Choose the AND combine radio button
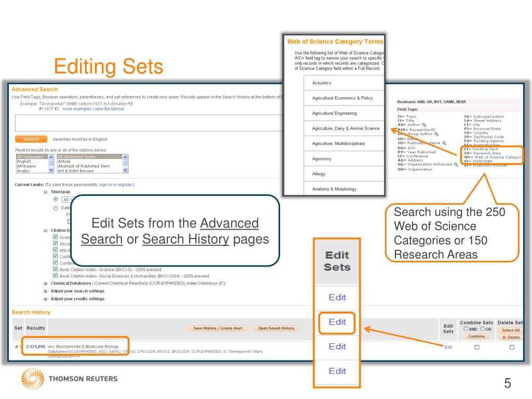This screenshot has height=399, width=532. (x=466, y=329)
